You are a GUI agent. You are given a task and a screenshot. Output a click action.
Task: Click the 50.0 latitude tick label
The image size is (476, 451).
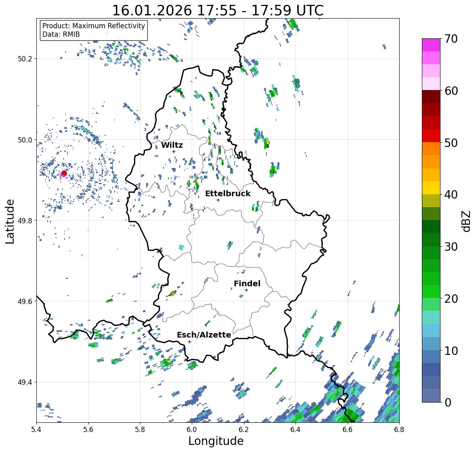(x=25, y=140)
